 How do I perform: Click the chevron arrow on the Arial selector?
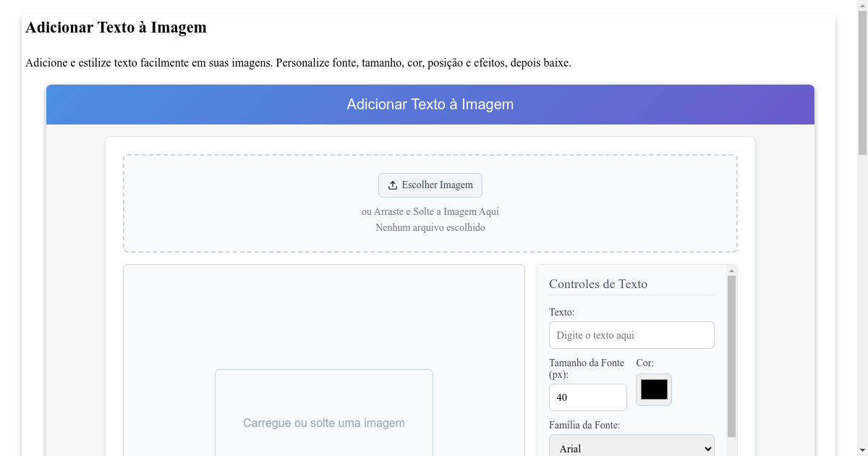pos(706,447)
